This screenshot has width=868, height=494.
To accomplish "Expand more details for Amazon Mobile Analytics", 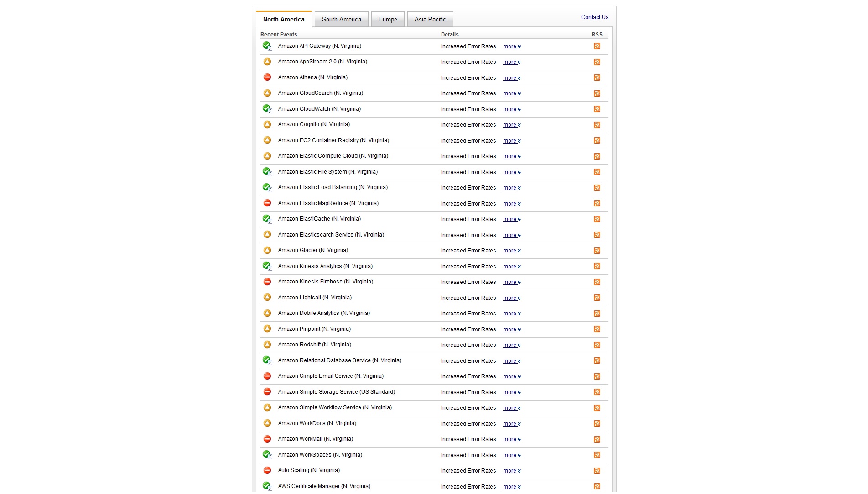I will [512, 314].
